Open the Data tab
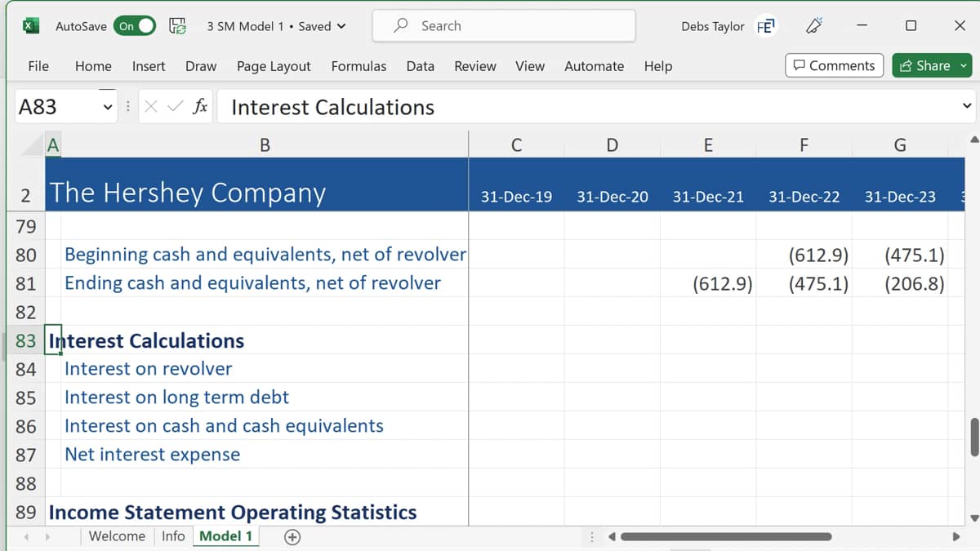980x551 pixels. click(x=421, y=66)
